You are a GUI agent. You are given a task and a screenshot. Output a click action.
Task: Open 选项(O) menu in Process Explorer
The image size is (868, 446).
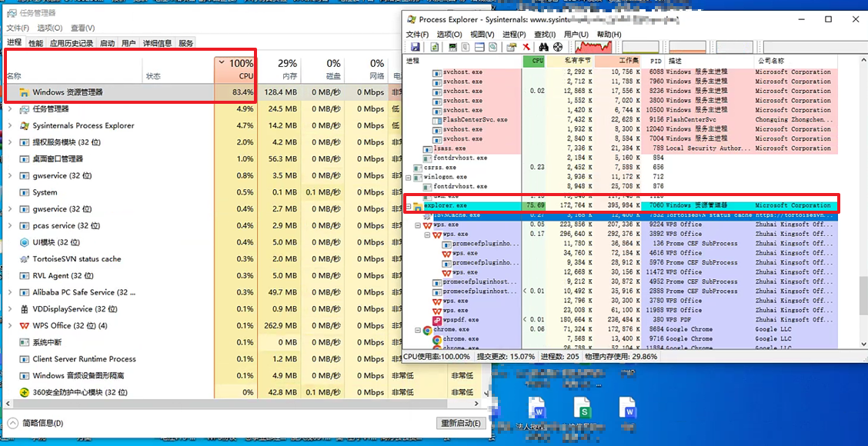coord(449,35)
